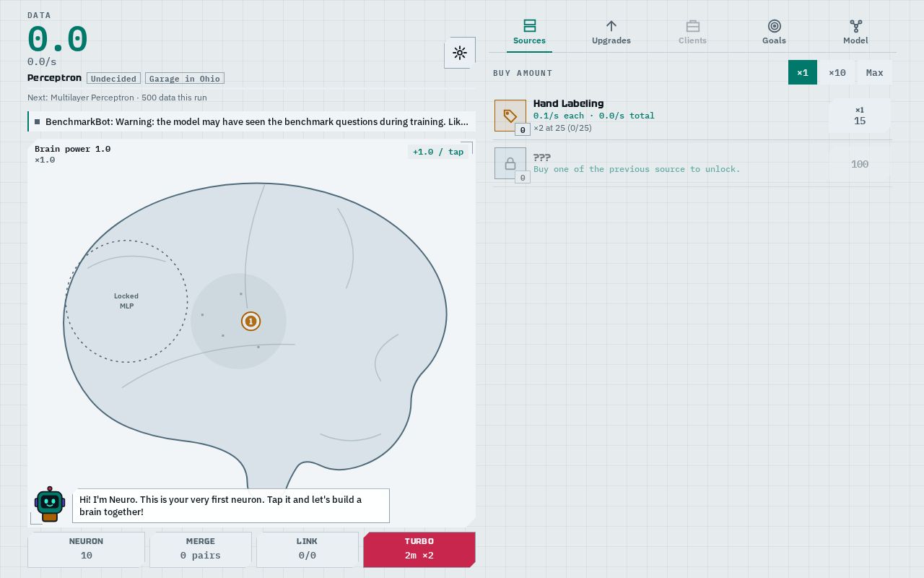Click the Neuron 10 button
924x578 pixels.
click(x=86, y=549)
